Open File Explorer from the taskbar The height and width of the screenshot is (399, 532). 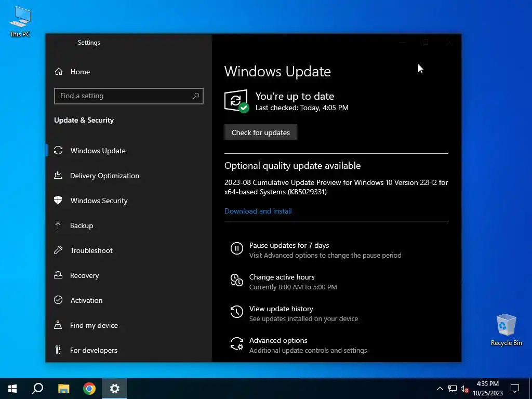tap(63, 389)
